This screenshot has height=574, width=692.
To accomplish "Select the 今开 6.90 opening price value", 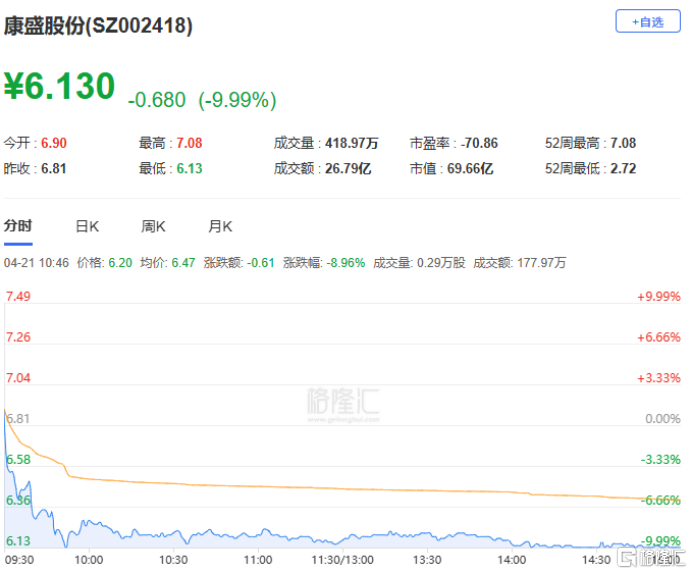I will point(54,143).
